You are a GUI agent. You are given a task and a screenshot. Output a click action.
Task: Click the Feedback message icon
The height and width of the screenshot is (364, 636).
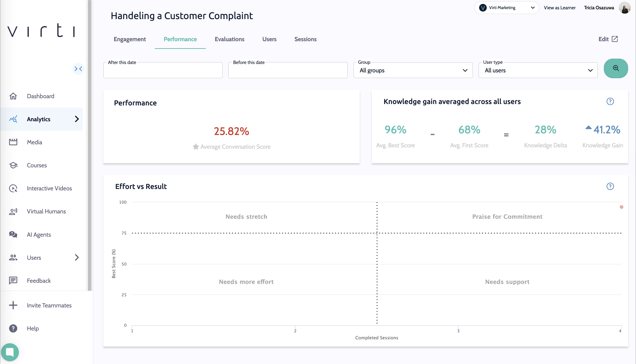[13, 280]
